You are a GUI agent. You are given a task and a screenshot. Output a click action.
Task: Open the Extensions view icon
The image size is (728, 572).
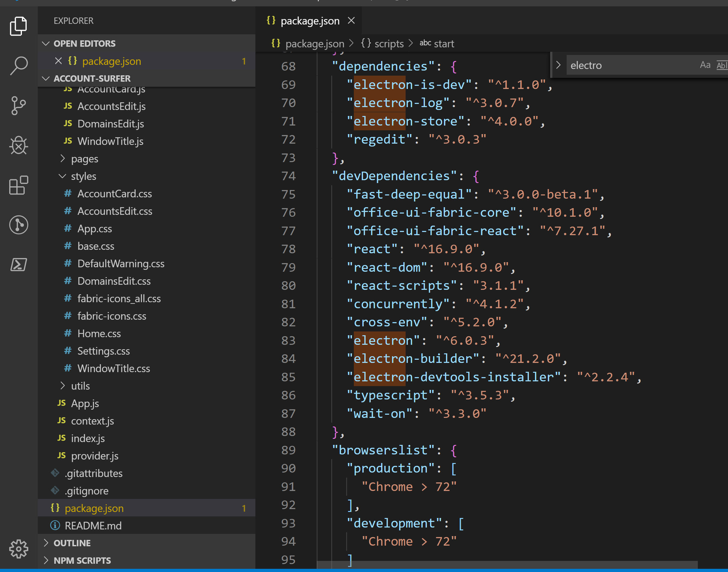pos(18,185)
